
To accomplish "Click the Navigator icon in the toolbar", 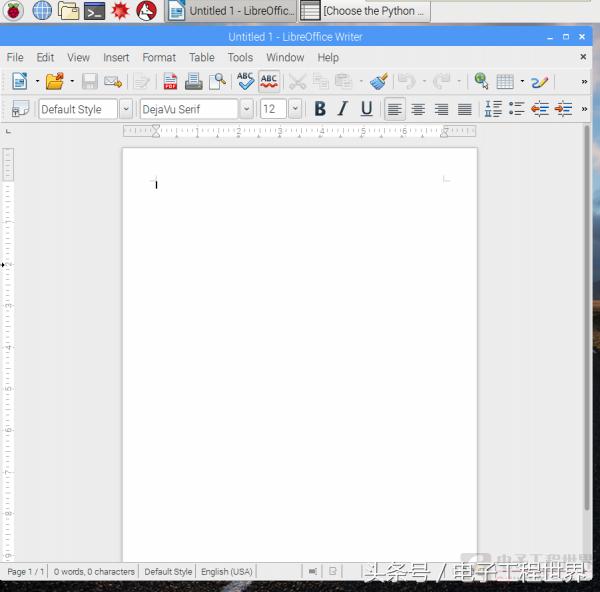I will (481, 82).
